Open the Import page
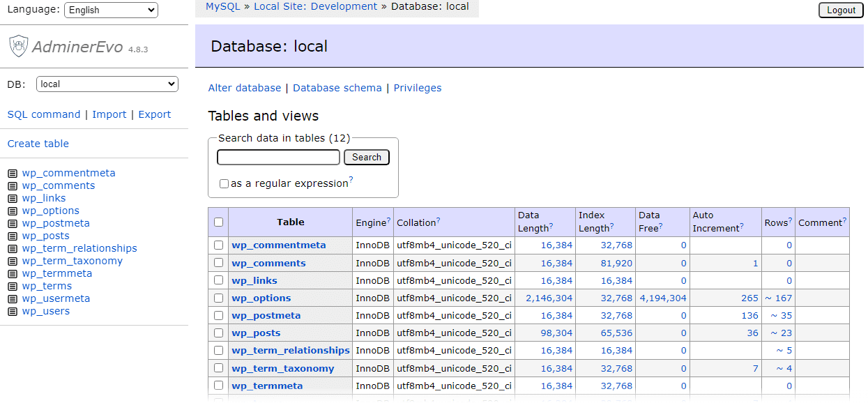Image resolution: width=868 pixels, height=403 pixels. point(109,114)
